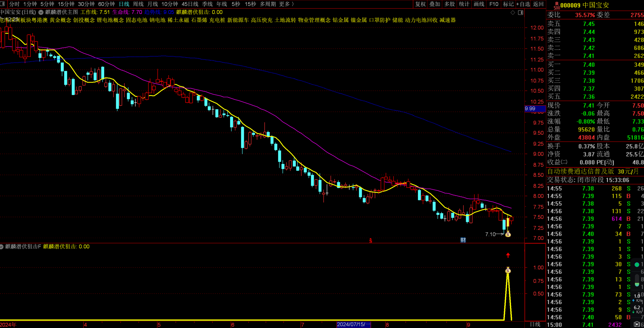The image size is (644, 328).
Task: Click the 锂电池概念 concept tag
Action: tap(110, 20)
